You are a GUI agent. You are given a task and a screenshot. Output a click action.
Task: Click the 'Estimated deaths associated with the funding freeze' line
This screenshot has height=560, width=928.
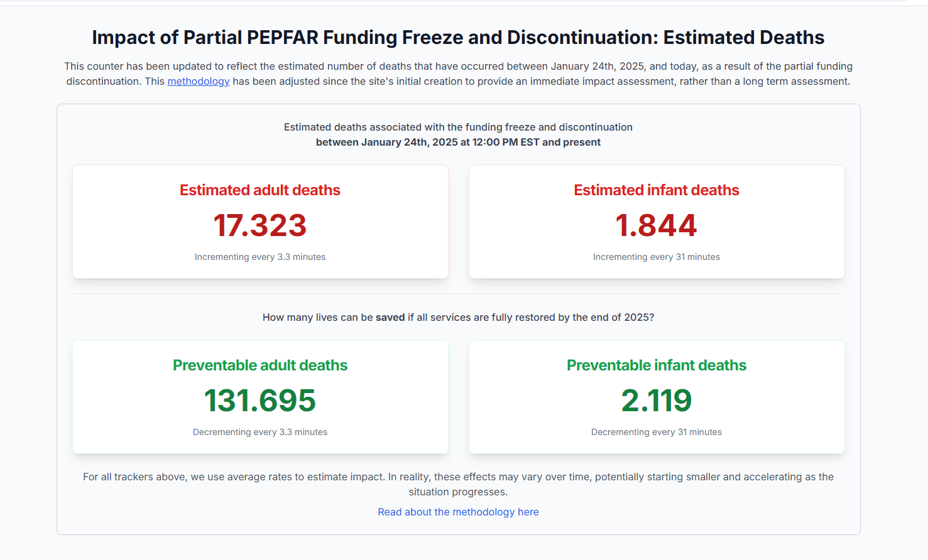[x=458, y=127]
